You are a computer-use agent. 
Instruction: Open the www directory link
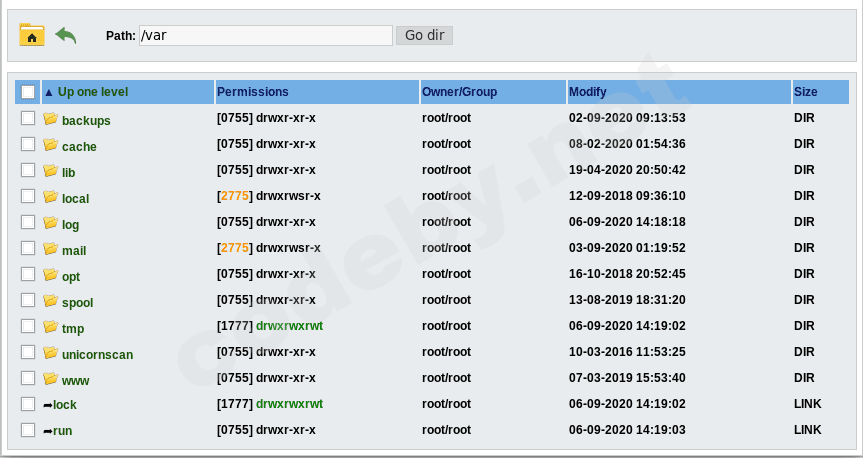click(75, 381)
